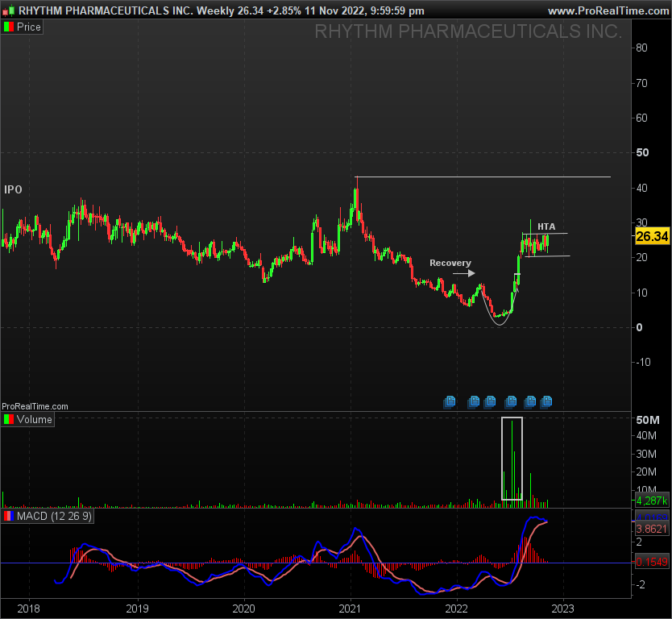Visit the www.ProRealTime.com header link
672x619 pixels.
608,10
